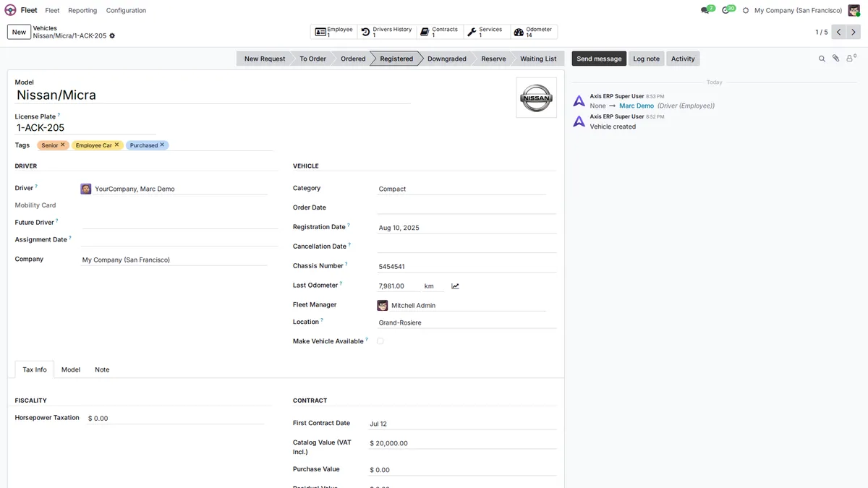Set status to To Order
The image size is (868, 488).
click(312, 59)
